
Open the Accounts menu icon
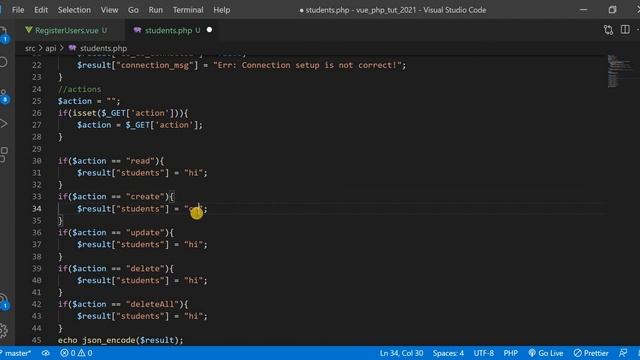pyautogui.click(x=4, y=302)
